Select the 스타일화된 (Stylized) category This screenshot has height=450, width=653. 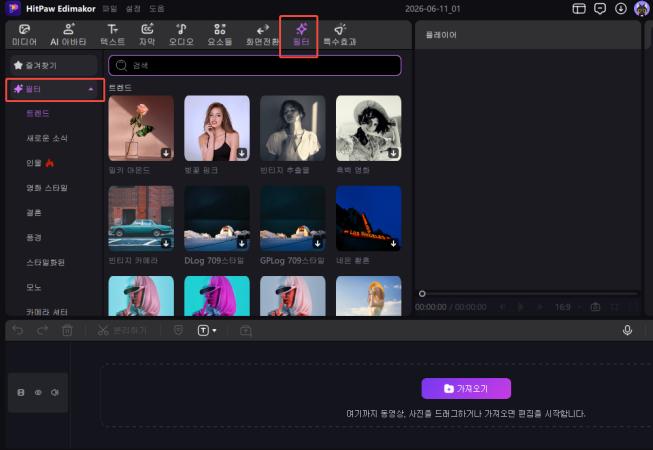click(45, 262)
